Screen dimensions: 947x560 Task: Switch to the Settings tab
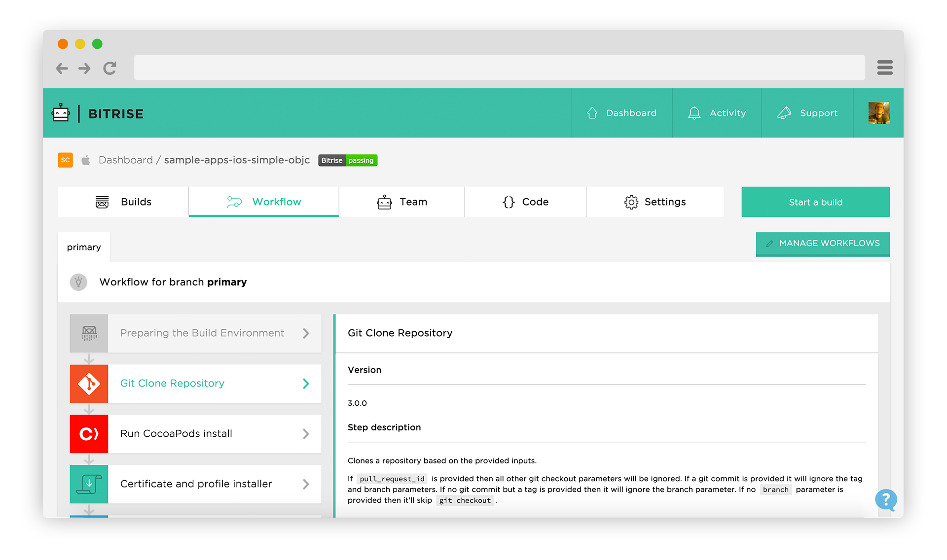pyautogui.click(x=655, y=202)
